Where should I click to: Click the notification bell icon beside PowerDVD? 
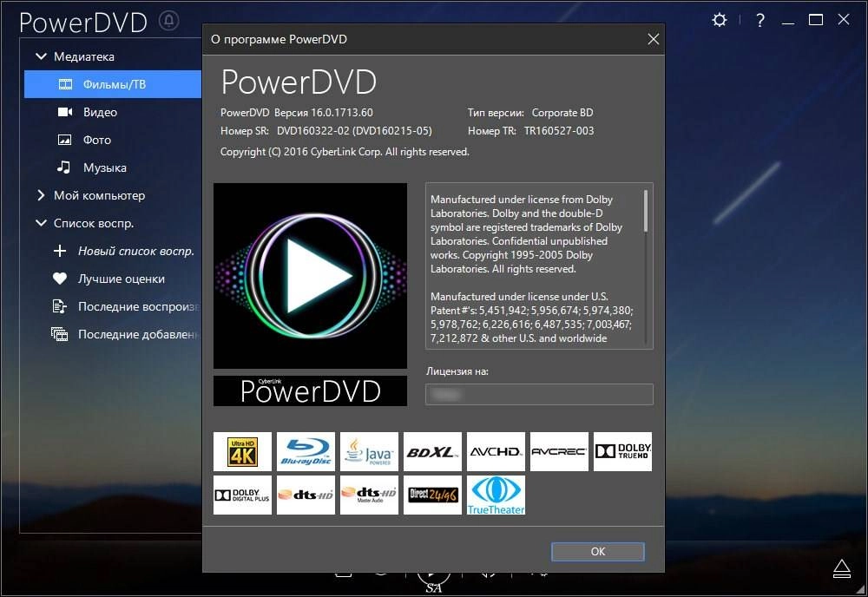(x=169, y=21)
